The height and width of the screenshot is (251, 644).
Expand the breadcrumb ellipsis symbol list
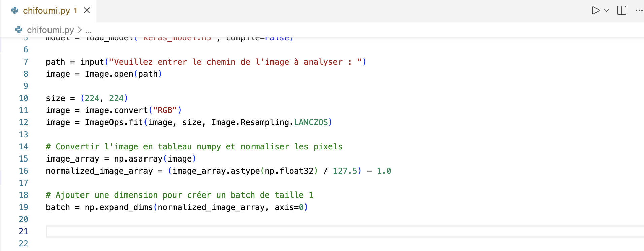point(89,30)
